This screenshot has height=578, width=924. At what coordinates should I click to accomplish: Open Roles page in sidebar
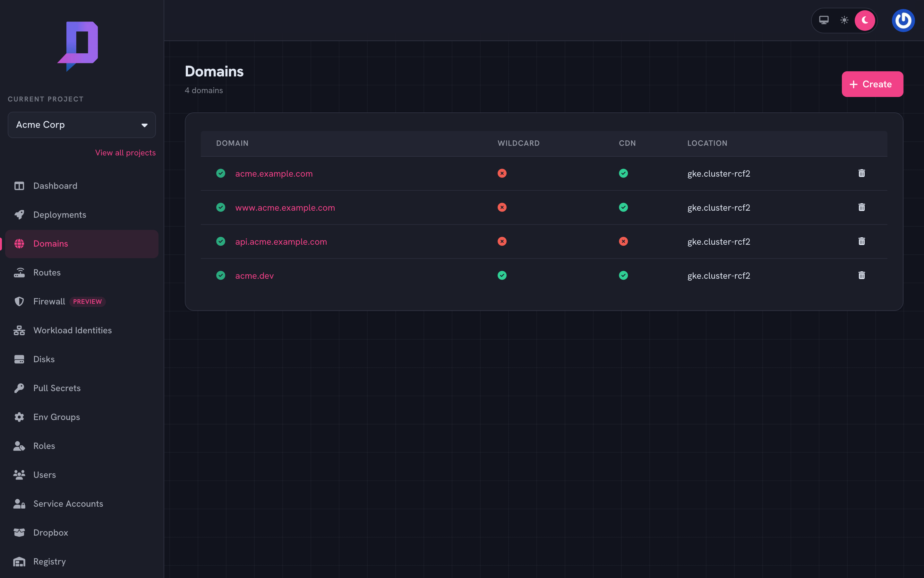(82, 446)
